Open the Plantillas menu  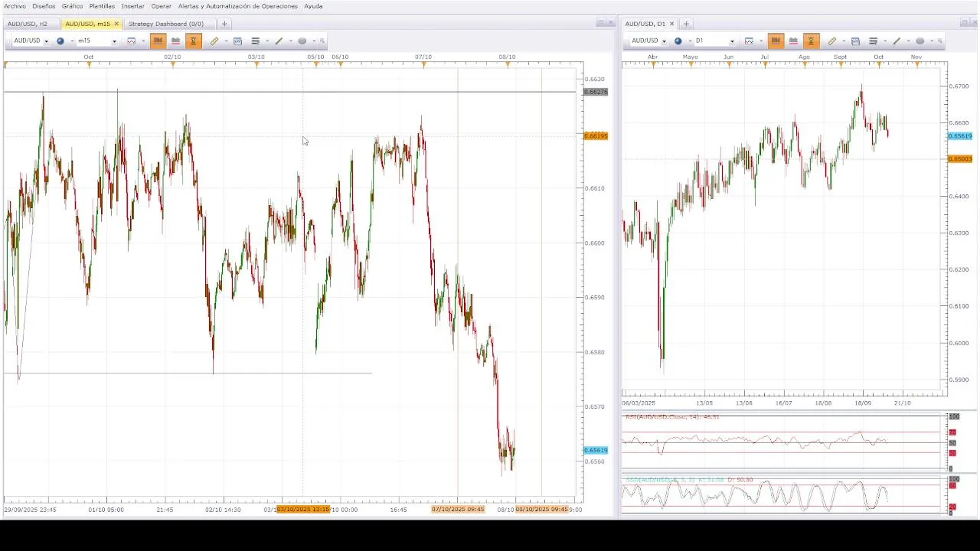coord(102,6)
